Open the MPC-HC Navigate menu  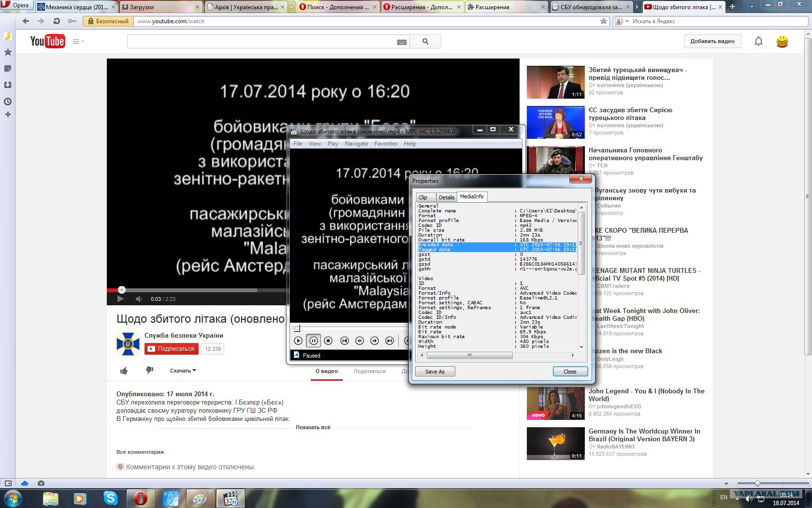click(356, 144)
